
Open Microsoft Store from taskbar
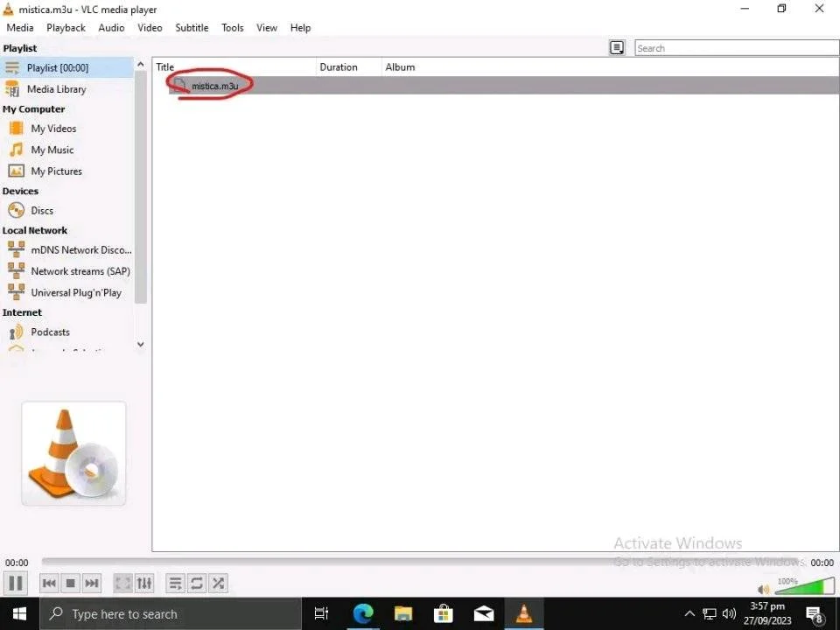[443, 614]
